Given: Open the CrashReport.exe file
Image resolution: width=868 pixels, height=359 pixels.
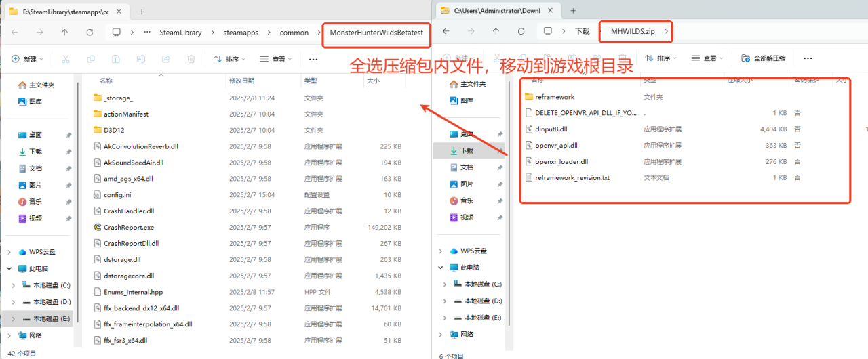Looking at the screenshot, I should pos(128,228).
